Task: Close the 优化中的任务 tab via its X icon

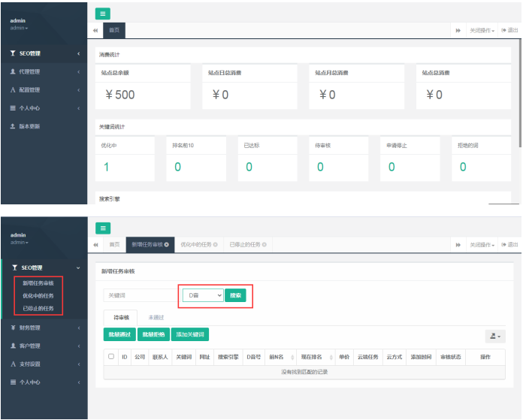Action: 216,245
